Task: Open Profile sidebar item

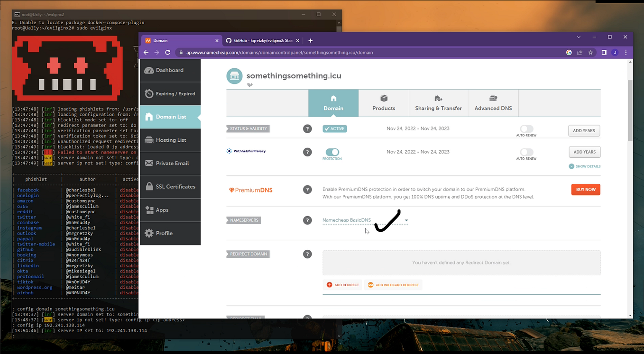Action: click(170, 233)
